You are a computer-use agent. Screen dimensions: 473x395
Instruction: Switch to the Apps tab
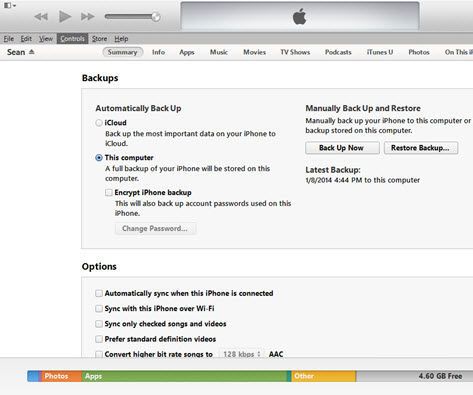187,52
